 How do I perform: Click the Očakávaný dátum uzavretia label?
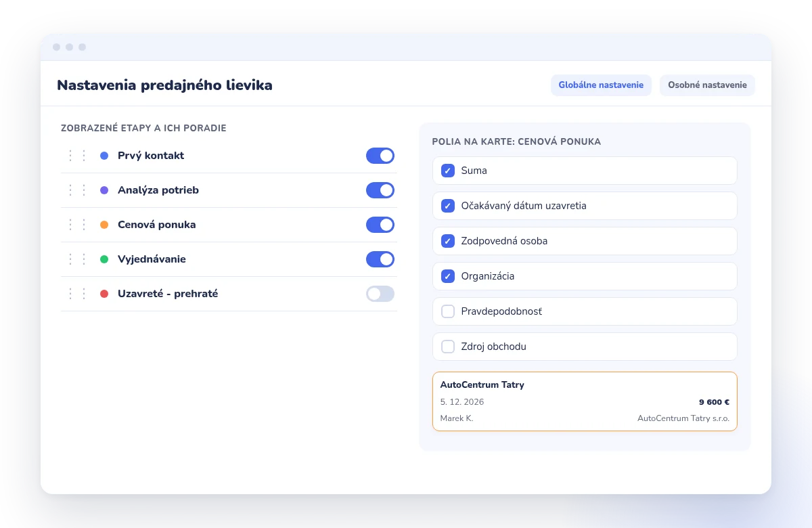coord(524,206)
